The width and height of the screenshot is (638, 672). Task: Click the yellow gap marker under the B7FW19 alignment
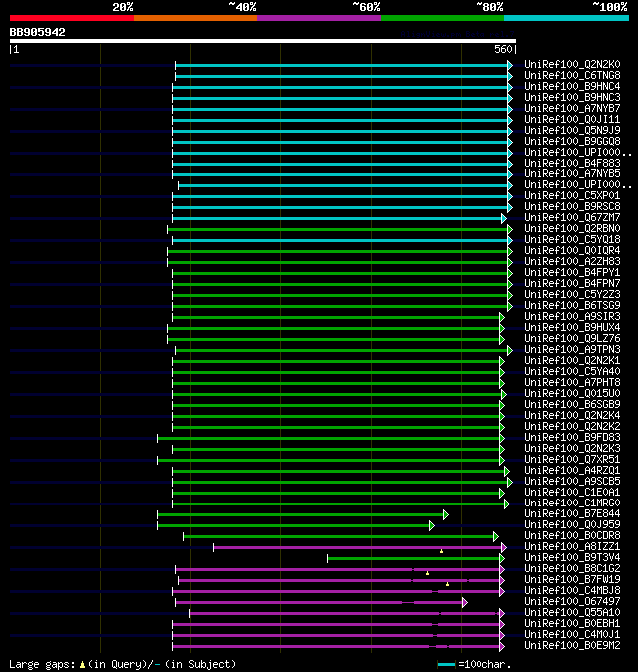point(447,584)
